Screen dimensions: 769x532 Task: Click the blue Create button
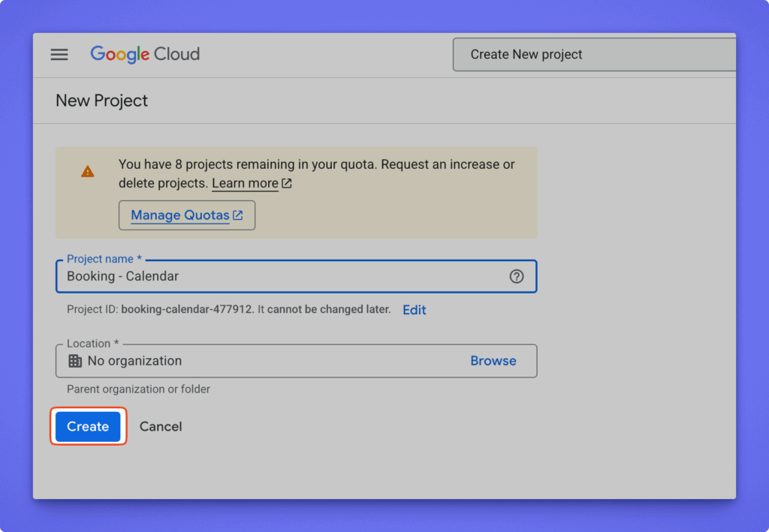tap(88, 426)
